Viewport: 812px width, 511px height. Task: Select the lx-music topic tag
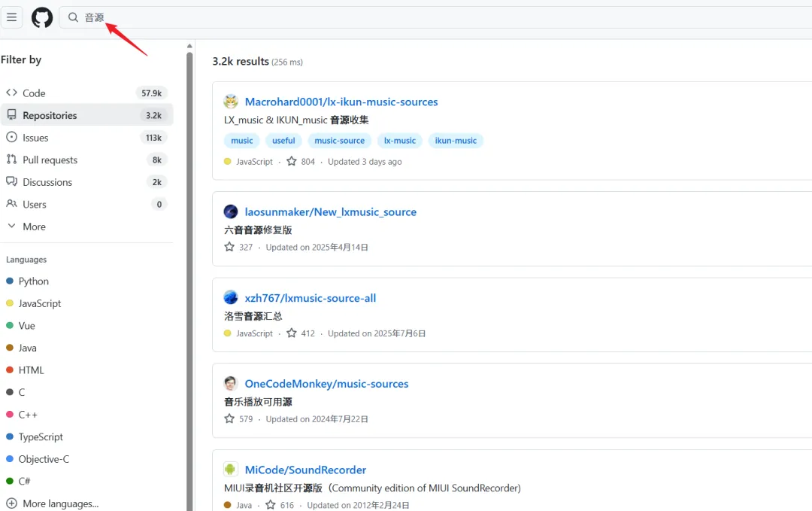coord(400,141)
